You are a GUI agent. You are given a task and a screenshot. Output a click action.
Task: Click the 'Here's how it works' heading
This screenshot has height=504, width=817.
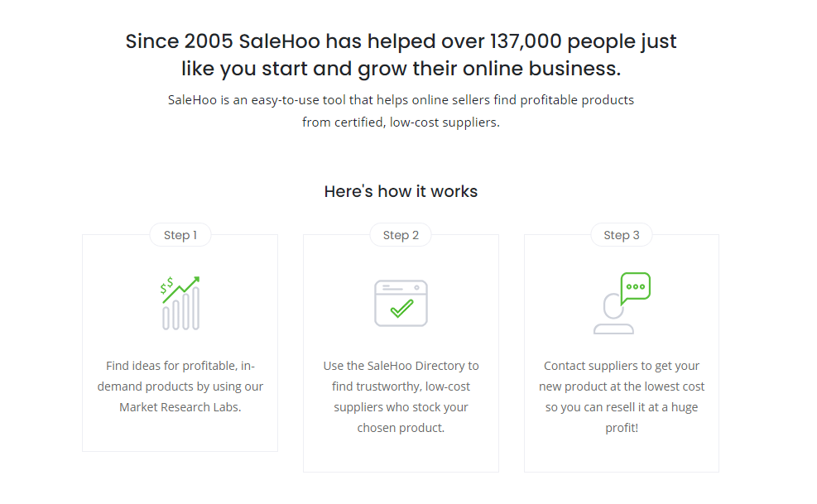tap(401, 191)
